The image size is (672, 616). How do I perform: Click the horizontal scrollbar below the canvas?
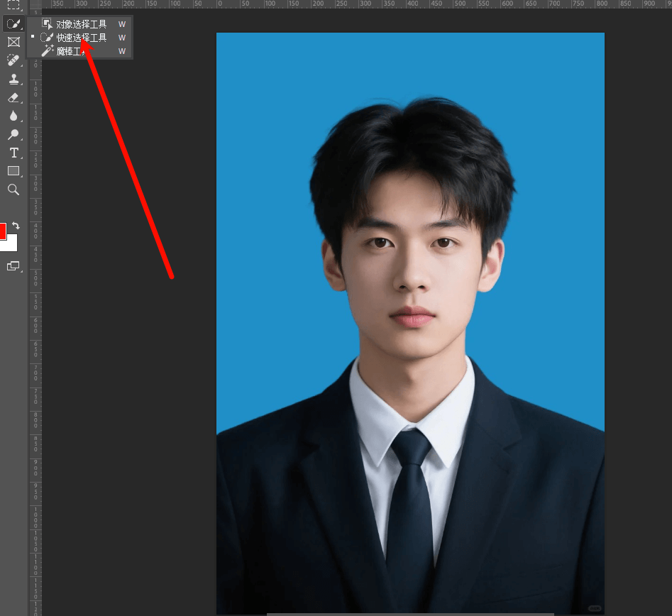tap(410, 614)
